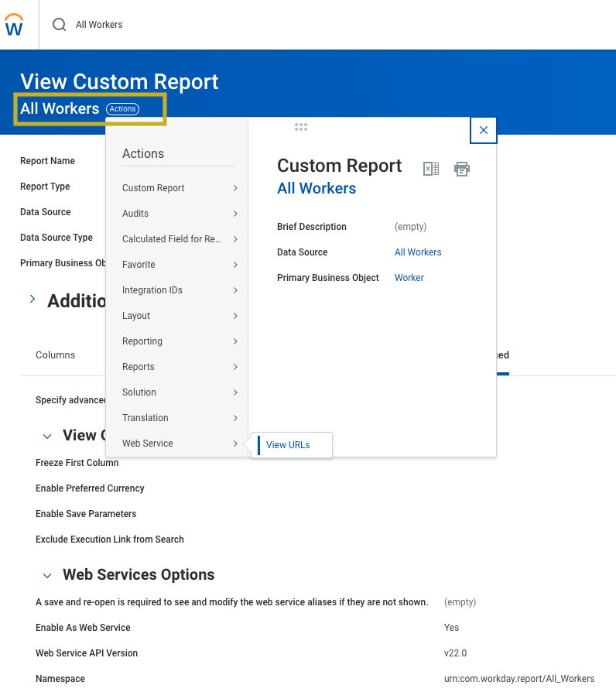Export the report to Excel icon
Viewport: 616px width, 692px height.
(x=431, y=169)
